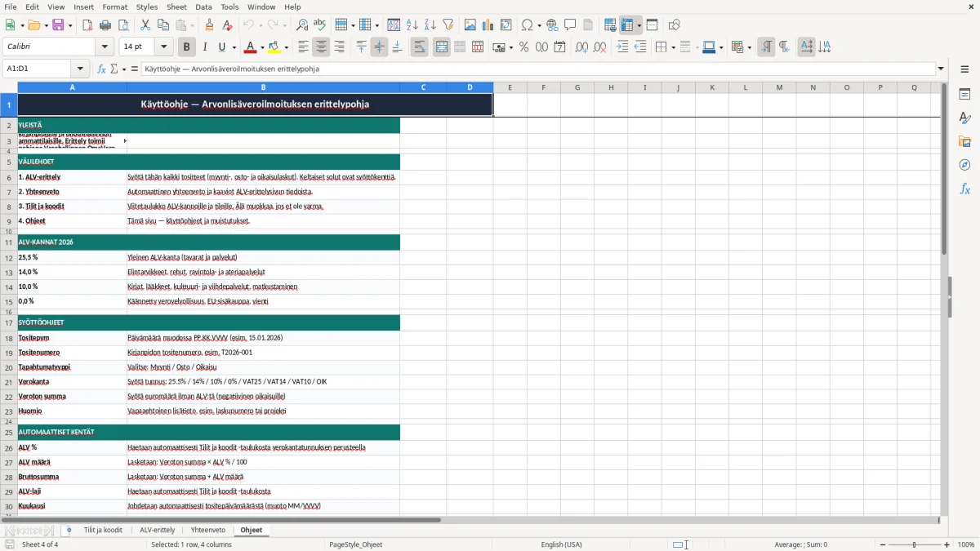
Task: Click Clear Direct Formatting icon
Action: click(227, 25)
